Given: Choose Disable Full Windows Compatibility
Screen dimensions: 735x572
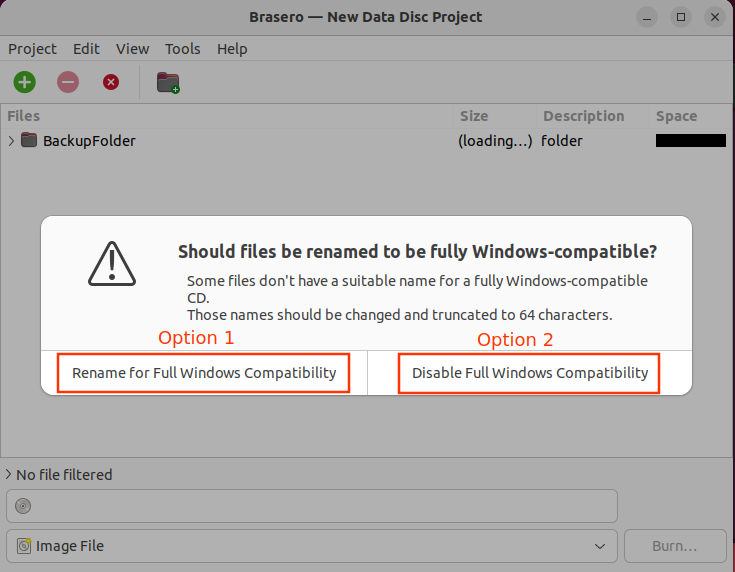Looking at the screenshot, I should [x=529, y=373].
